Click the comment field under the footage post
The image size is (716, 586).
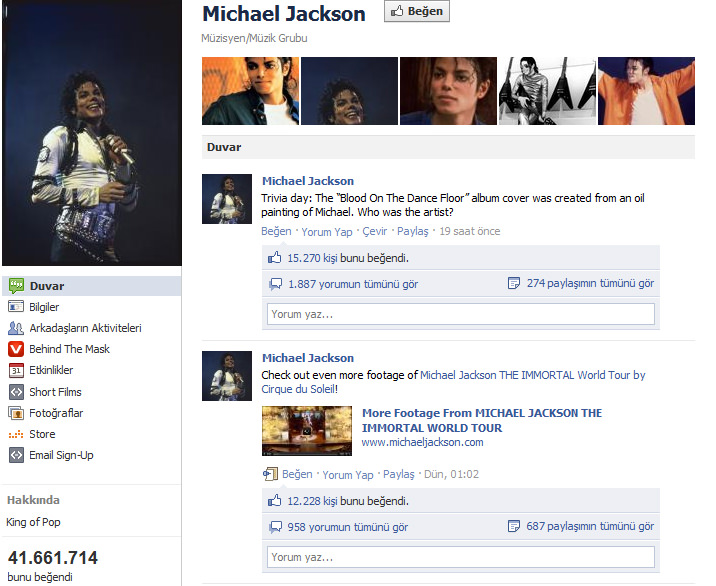(460, 557)
